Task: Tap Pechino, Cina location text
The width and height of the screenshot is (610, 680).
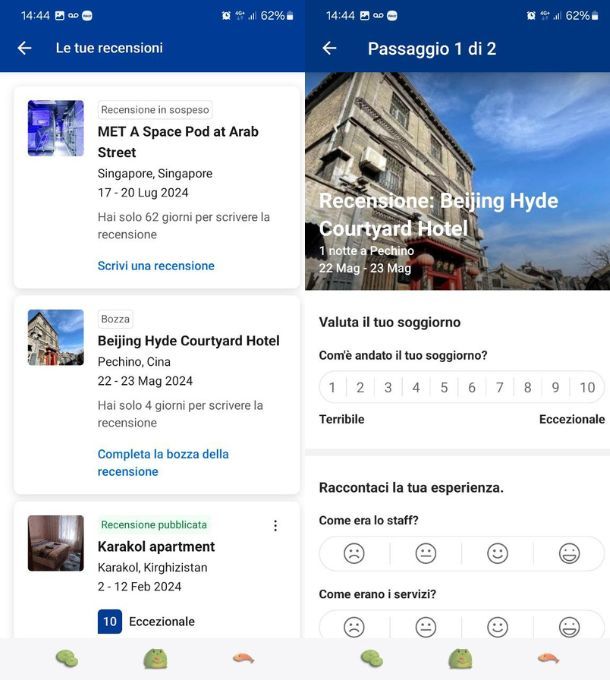Action: pyautogui.click(x=134, y=362)
